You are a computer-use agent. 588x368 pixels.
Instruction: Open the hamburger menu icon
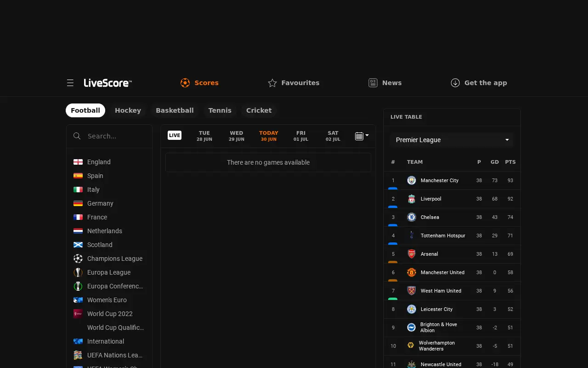tap(70, 83)
